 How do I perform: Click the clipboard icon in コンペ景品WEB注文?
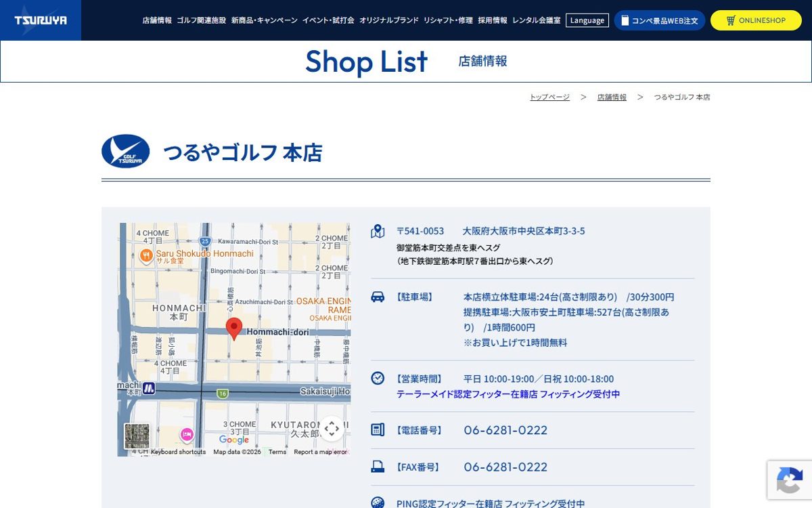pos(625,20)
